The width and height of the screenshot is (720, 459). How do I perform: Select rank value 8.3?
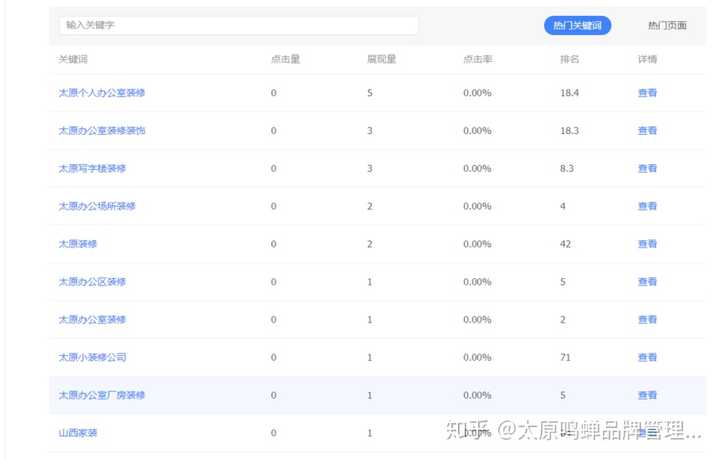pyautogui.click(x=567, y=168)
